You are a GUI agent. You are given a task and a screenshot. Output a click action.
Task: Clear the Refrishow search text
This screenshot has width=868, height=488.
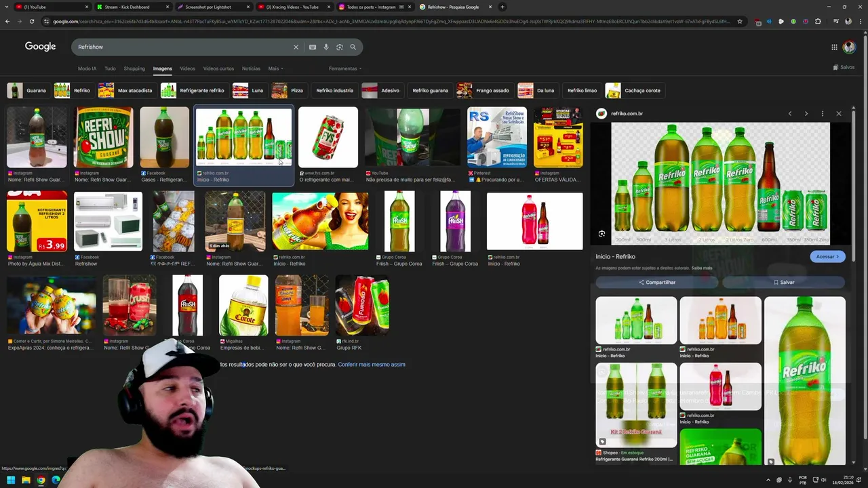pos(296,47)
